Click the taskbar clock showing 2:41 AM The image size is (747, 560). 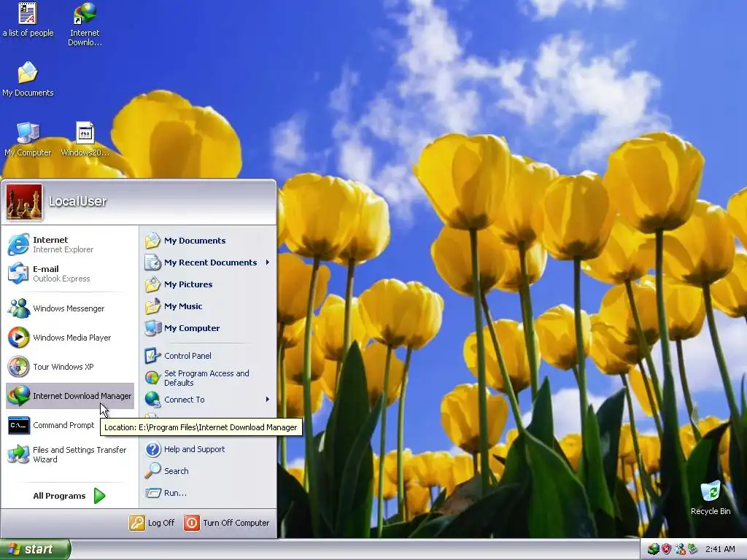(x=720, y=550)
